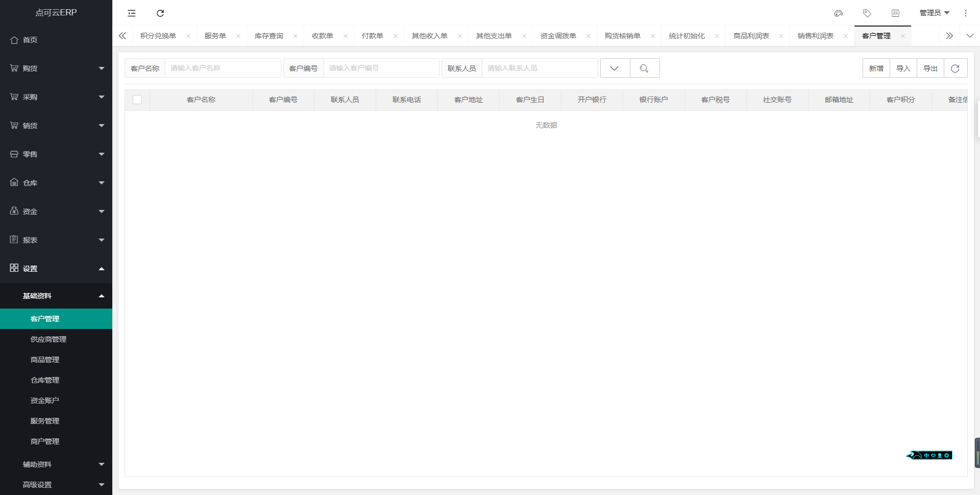
Task: Select the search magnifier button
Action: (x=645, y=68)
